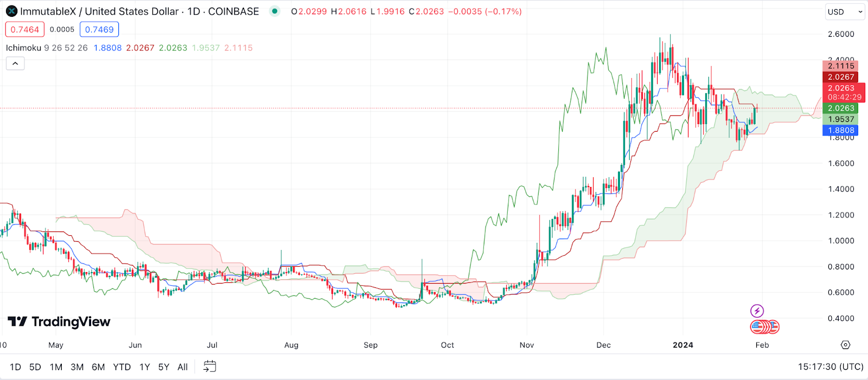
Task: Open chart settings gear icon
Action: (x=845, y=345)
